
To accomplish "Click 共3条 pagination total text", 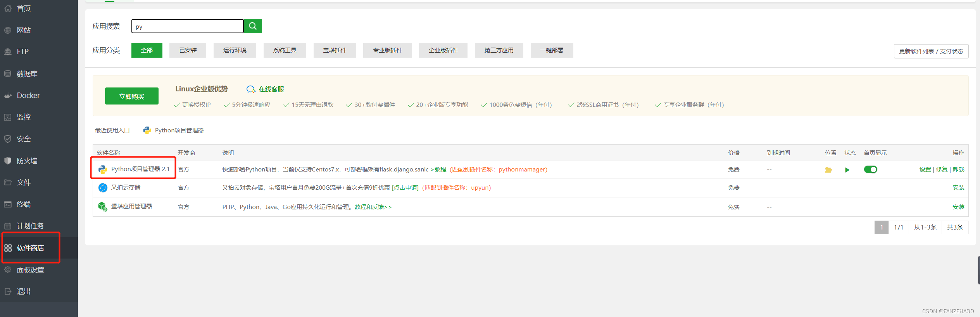I will pos(955,227).
